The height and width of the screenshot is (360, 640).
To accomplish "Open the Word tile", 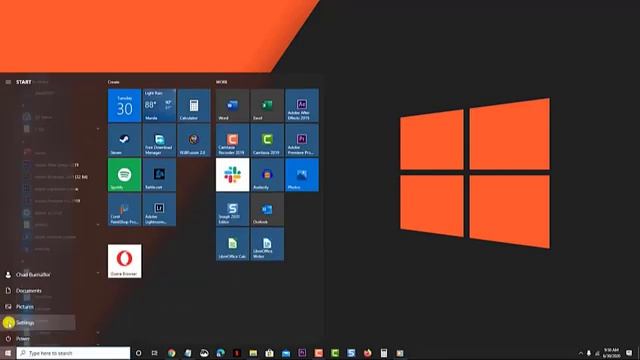I will pyautogui.click(x=233, y=105).
